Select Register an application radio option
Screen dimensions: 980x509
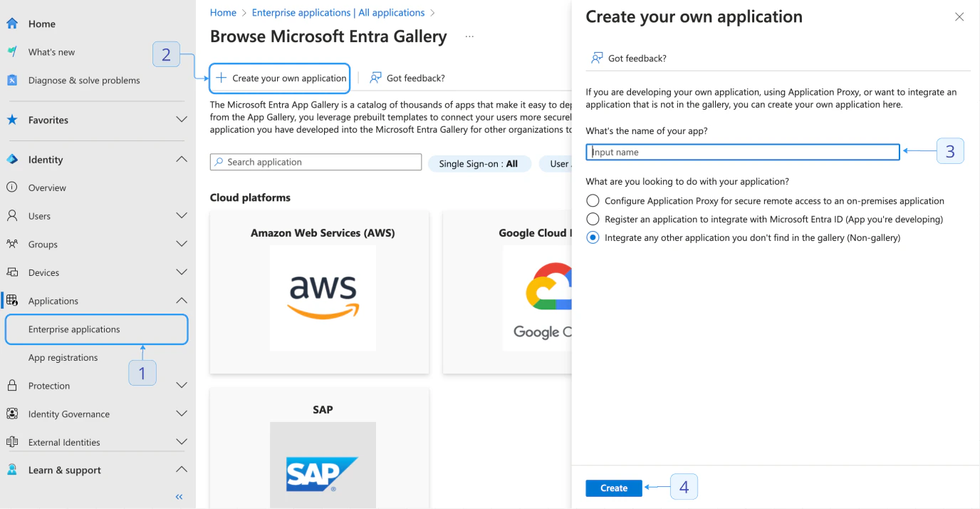coord(593,219)
